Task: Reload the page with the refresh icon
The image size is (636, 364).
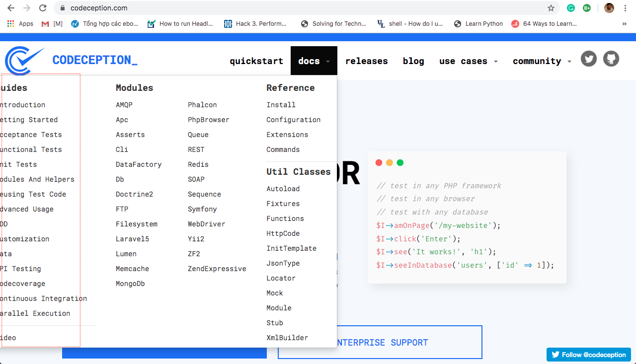Action: 41,8
